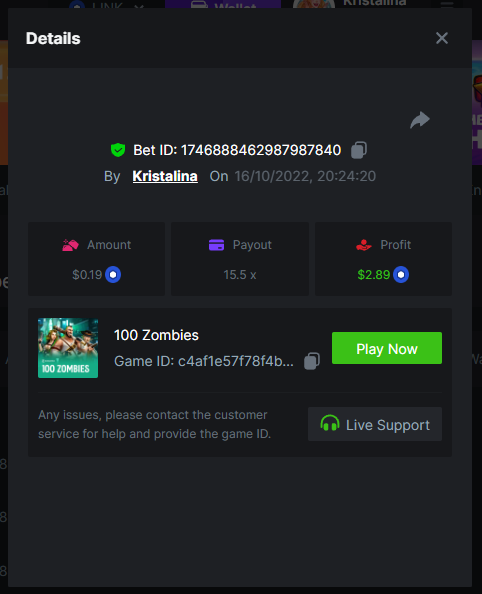This screenshot has width=482, height=594.
Task: Copy the Game ID using the copy icon
Action: tap(312, 361)
